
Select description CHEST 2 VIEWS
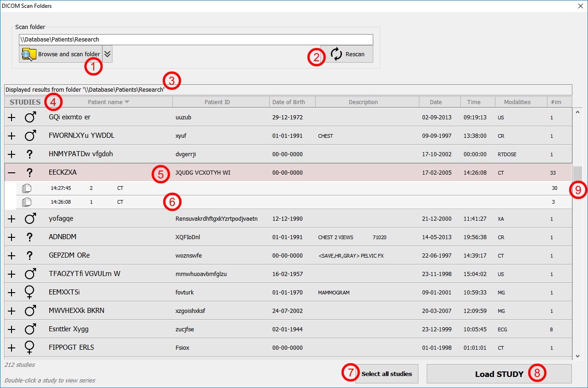[x=336, y=237]
